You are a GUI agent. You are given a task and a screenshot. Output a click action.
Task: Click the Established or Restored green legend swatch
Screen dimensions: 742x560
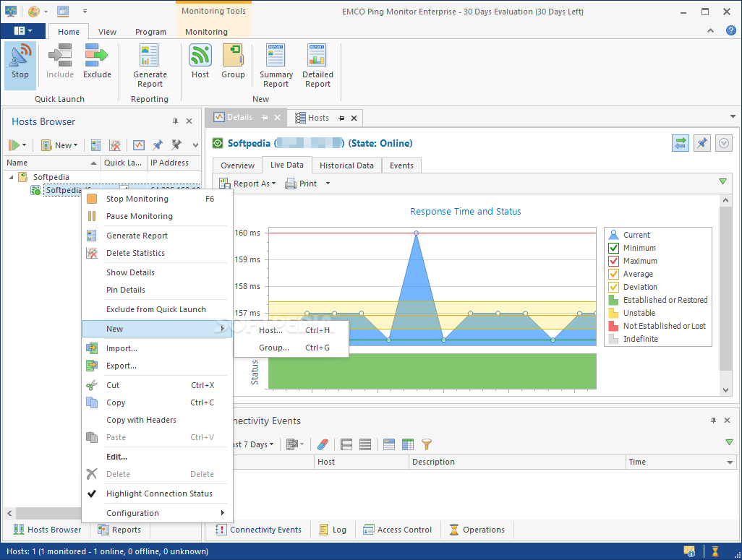tap(613, 300)
